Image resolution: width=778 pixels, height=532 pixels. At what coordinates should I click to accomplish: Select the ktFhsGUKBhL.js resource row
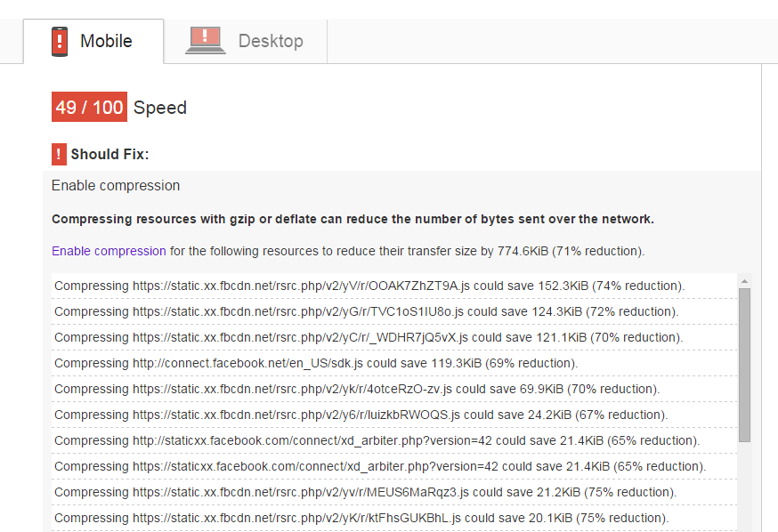(x=361, y=518)
